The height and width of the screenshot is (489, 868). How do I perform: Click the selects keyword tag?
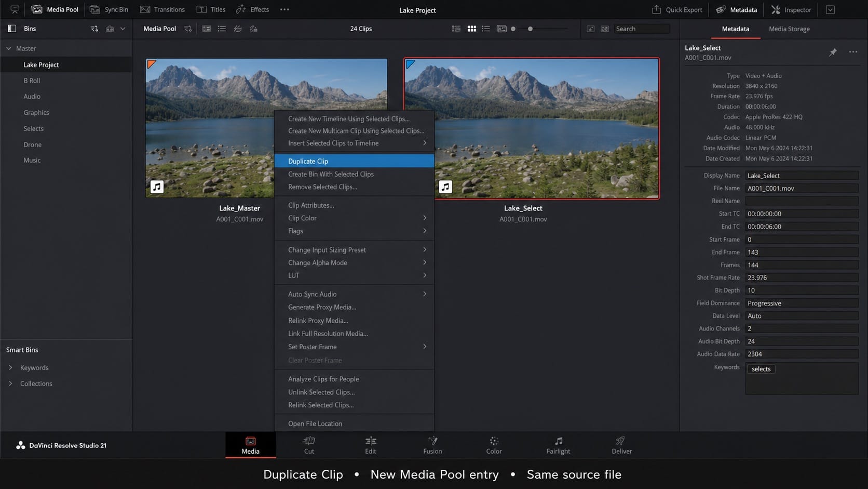point(761,369)
